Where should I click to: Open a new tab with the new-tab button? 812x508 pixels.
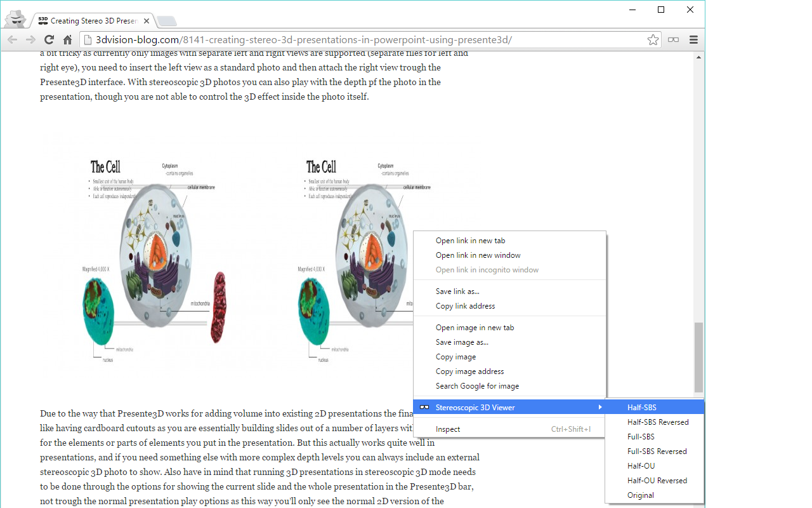pyautogui.click(x=166, y=21)
